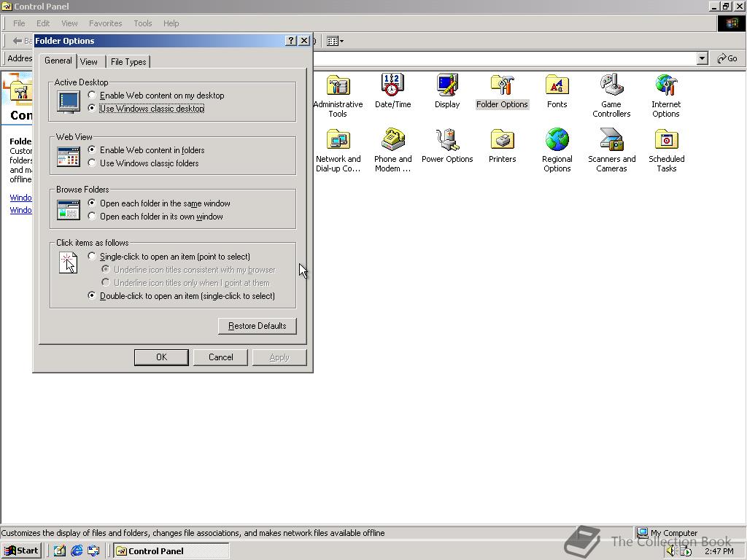Click Cancel in Folder Options

coord(220,357)
